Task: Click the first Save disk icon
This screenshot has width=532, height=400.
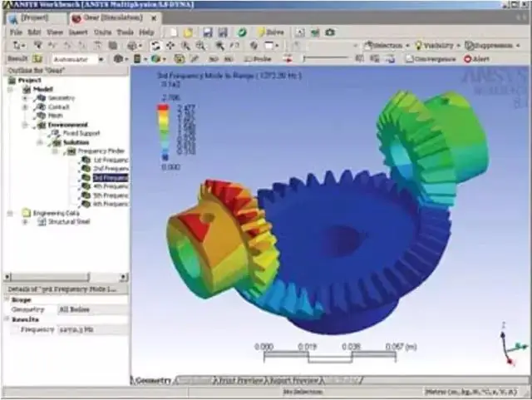Action: pyautogui.click(x=208, y=32)
